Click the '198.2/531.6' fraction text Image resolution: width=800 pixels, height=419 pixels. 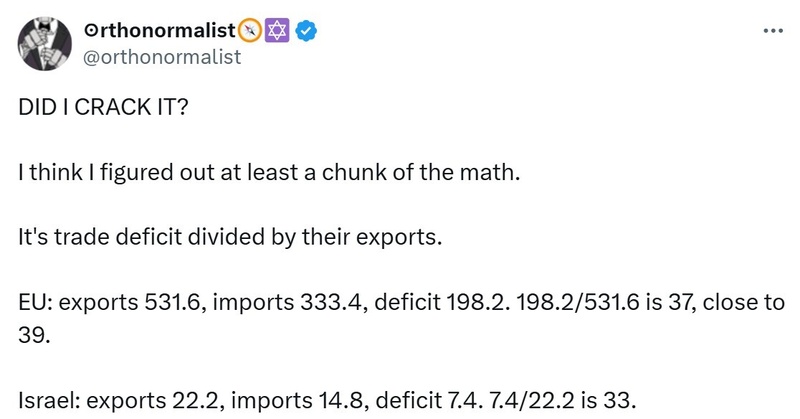(578, 302)
